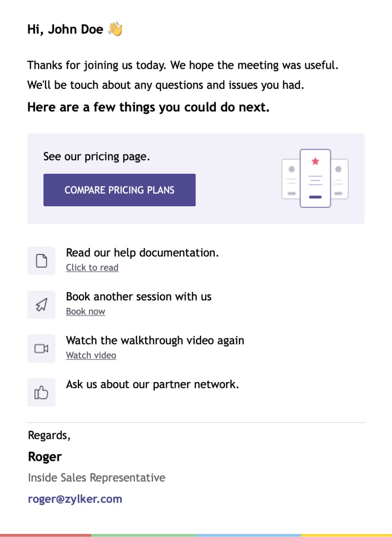
Task: Follow the 'Book now' link
Action: (86, 311)
